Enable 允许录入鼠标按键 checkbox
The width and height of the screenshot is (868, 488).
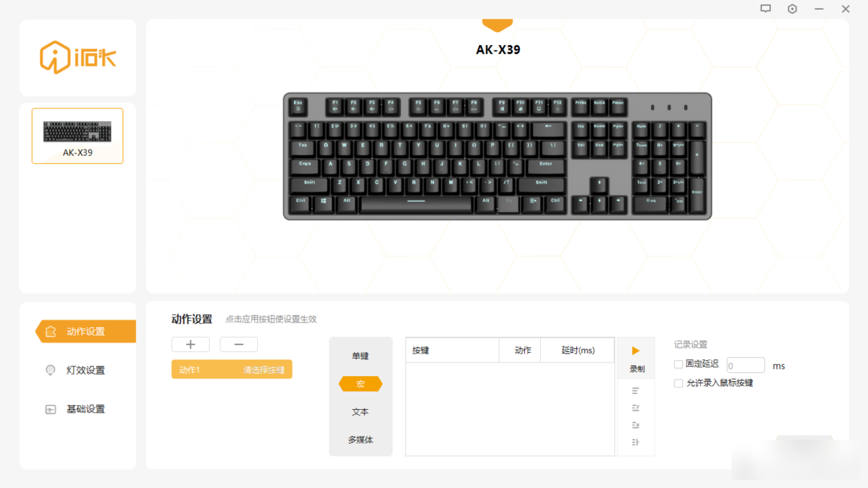pyautogui.click(x=678, y=383)
